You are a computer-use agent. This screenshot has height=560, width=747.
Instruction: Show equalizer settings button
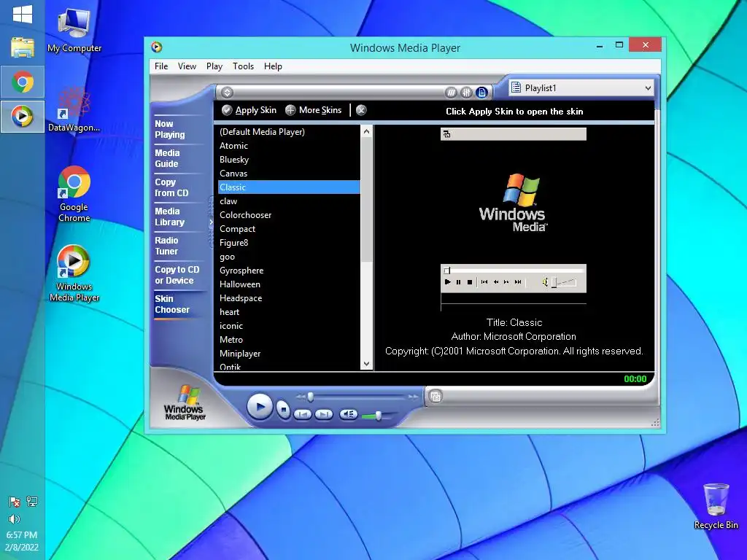tap(466, 93)
